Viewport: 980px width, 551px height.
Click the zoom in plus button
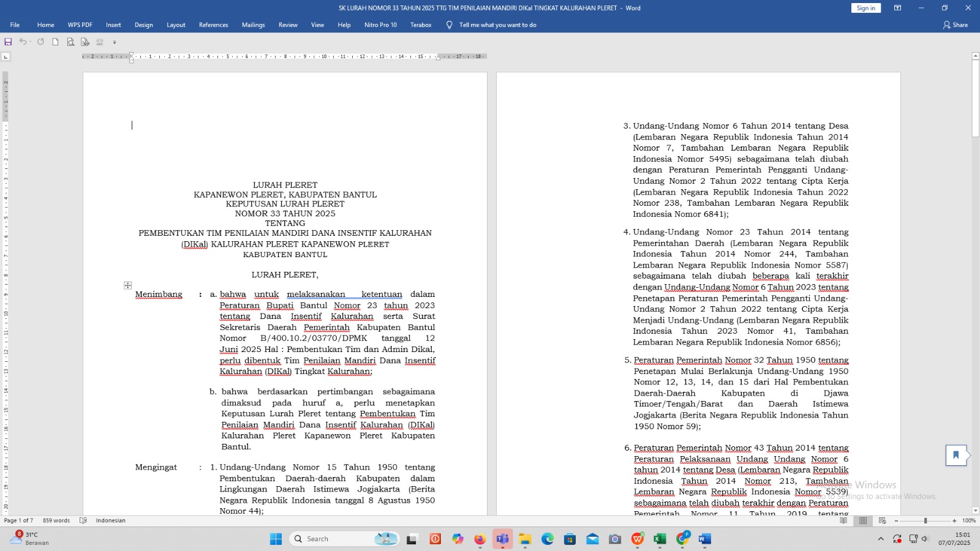click(954, 521)
